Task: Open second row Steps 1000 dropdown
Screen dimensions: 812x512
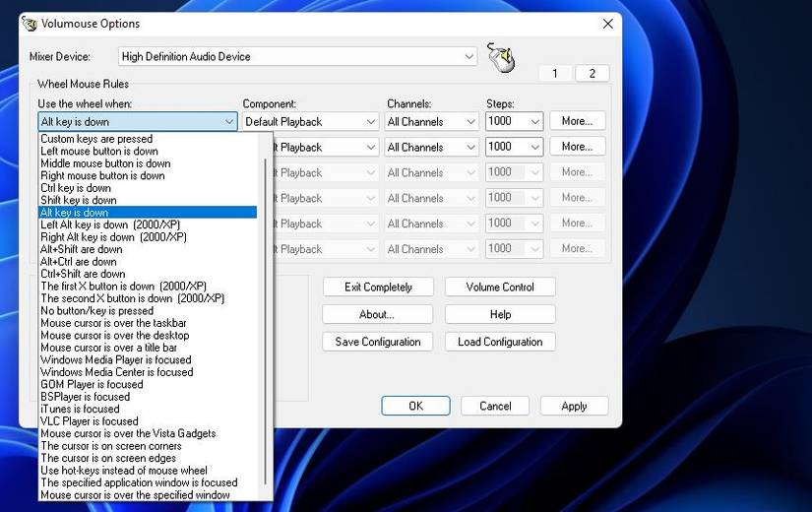Action: tap(514, 147)
